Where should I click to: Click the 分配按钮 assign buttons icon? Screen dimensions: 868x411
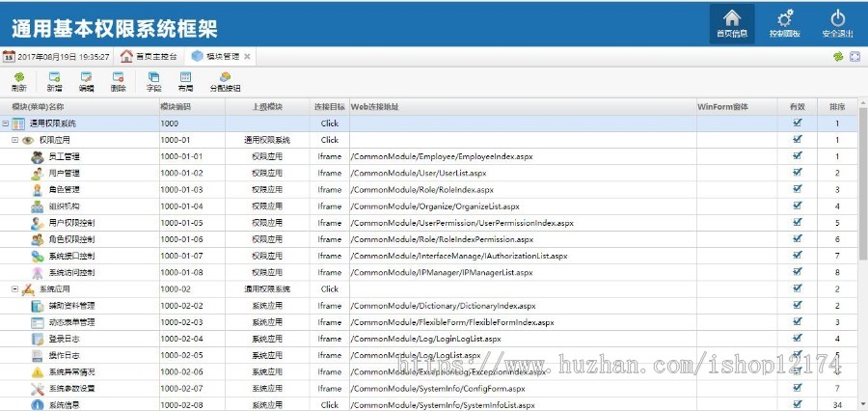225,82
